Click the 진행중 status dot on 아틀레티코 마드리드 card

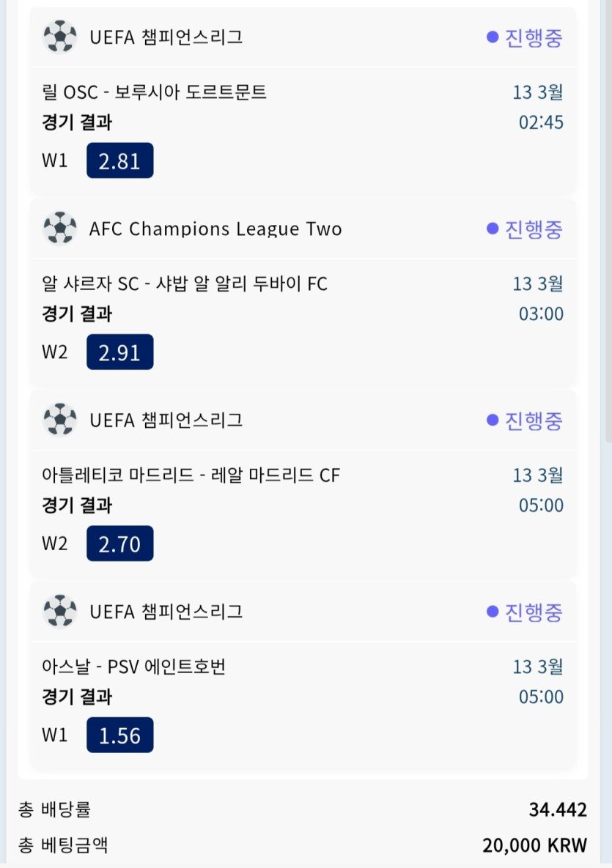pyautogui.click(x=493, y=420)
